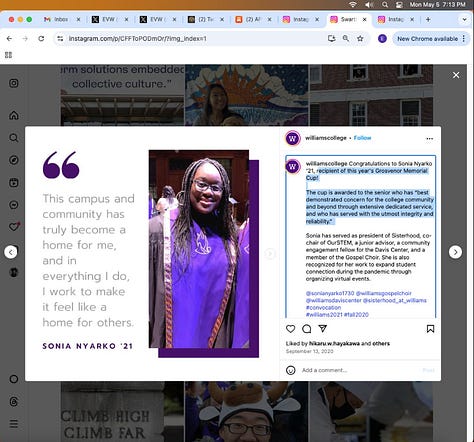Click the Post comment button
The image size is (474, 442).
point(429,370)
